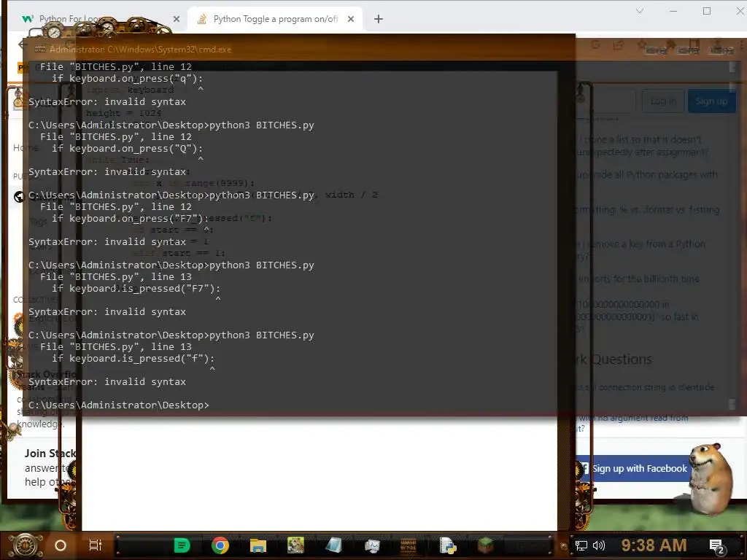Click the 9:38 AM taskbar clock
The image size is (747, 560).
coord(654,545)
